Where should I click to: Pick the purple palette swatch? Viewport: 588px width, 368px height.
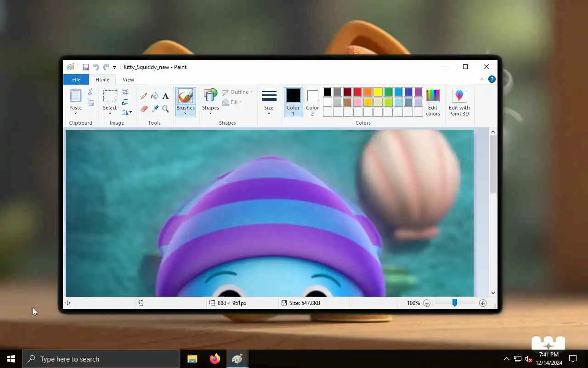pyautogui.click(x=418, y=92)
